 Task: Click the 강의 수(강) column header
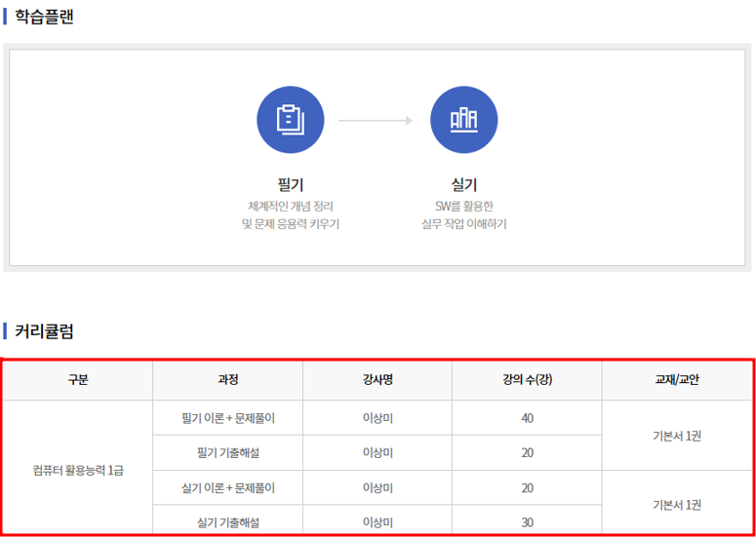(527, 380)
